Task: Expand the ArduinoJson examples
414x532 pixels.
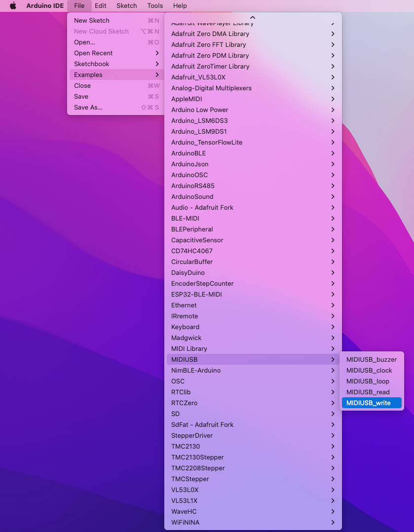Action: (x=253, y=164)
